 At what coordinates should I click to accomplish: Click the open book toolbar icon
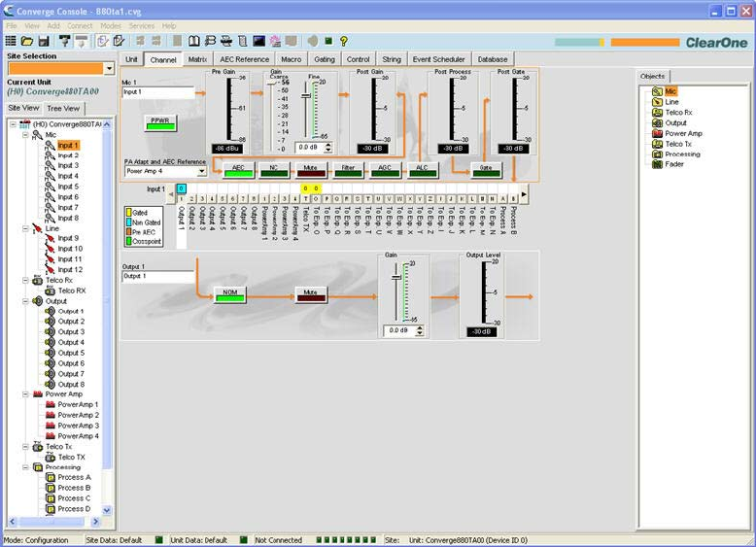pyautogui.click(x=194, y=41)
